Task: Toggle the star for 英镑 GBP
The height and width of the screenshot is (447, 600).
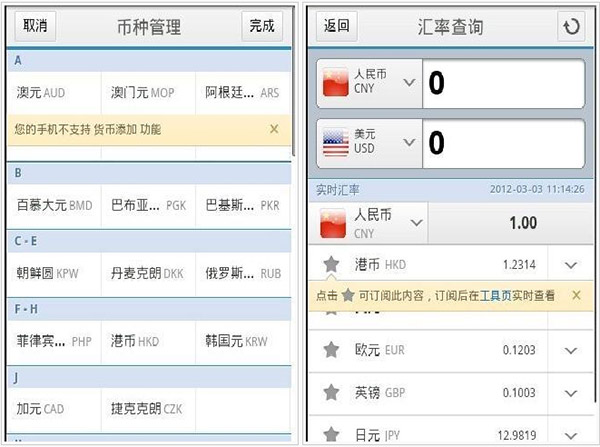Action: pyautogui.click(x=331, y=392)
